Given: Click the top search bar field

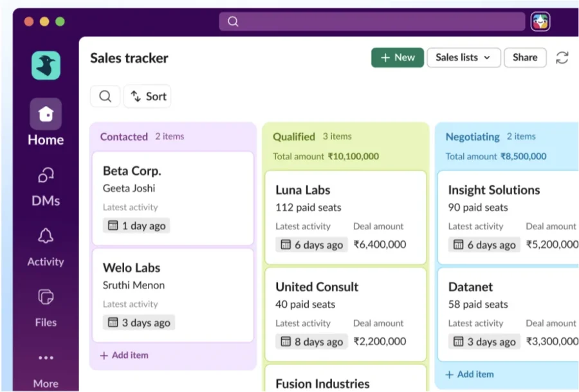Looking at the screenshot, I should point(372,21).
